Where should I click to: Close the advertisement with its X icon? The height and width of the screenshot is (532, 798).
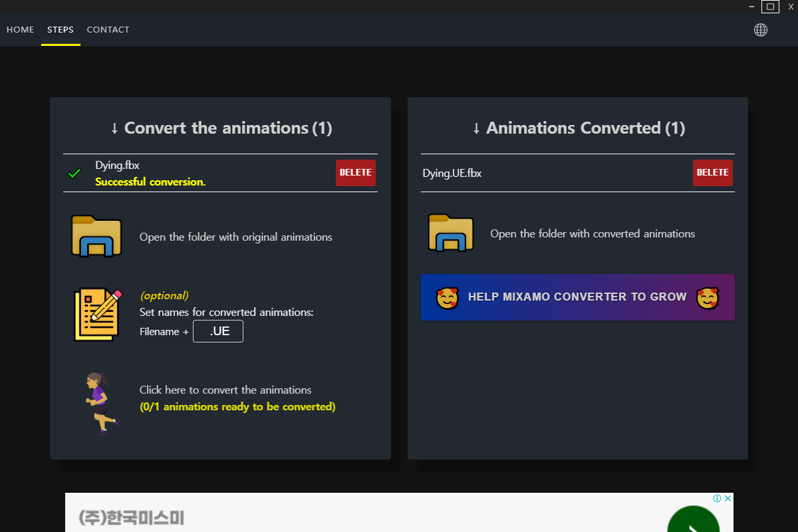[x=728, y=498]
